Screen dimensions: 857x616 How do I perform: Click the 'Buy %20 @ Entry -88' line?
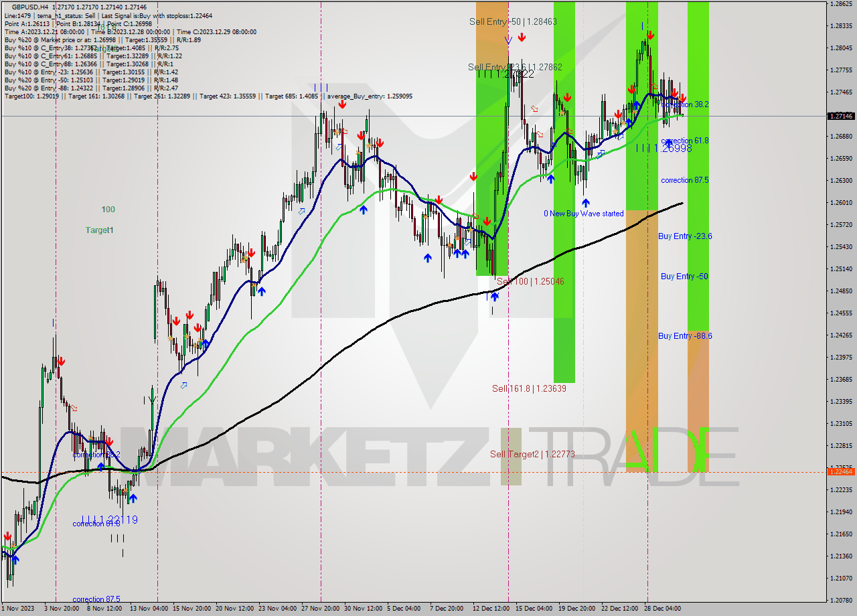pos(91,88)
